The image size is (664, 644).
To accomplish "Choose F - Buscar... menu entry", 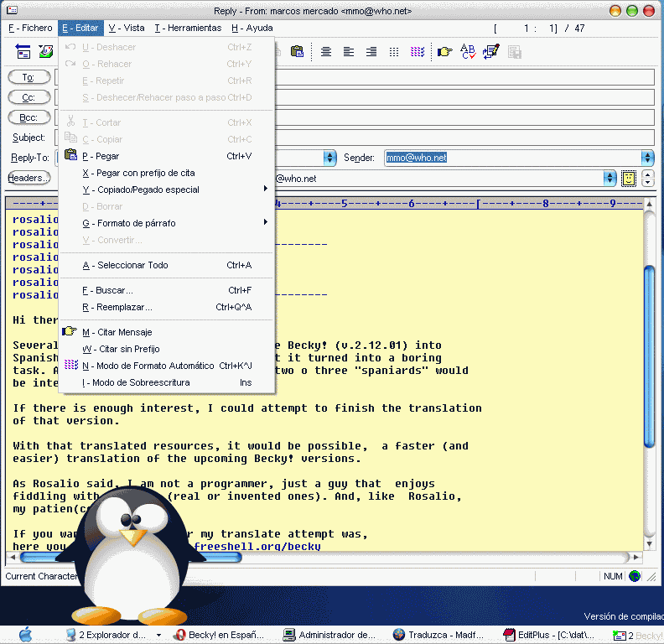I will 167,290.
